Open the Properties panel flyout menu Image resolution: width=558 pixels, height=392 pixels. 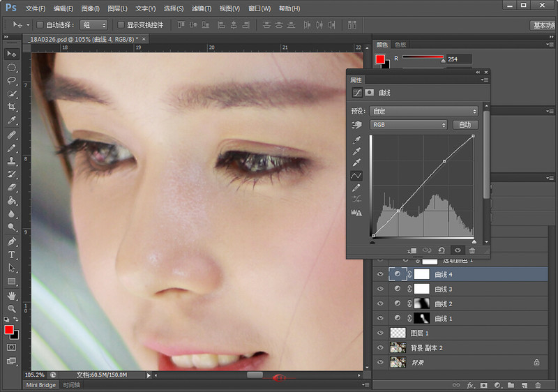click(485, 80)
